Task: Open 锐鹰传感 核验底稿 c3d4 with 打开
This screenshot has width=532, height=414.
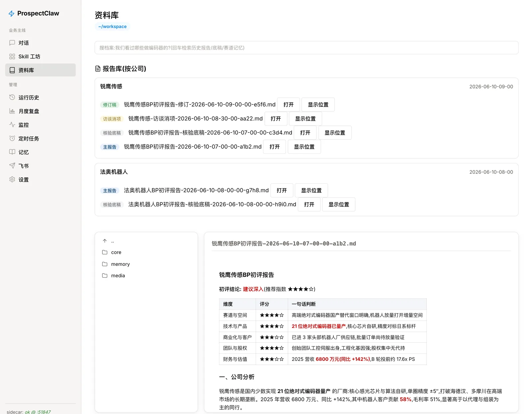Action: click(x=305, y=132)
